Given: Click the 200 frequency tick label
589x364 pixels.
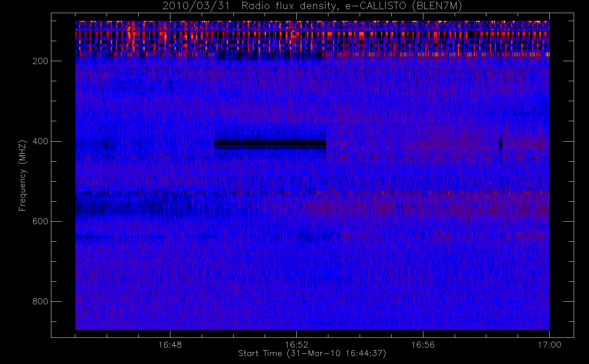Looking at the screenshot, I should tap(40, 61).
